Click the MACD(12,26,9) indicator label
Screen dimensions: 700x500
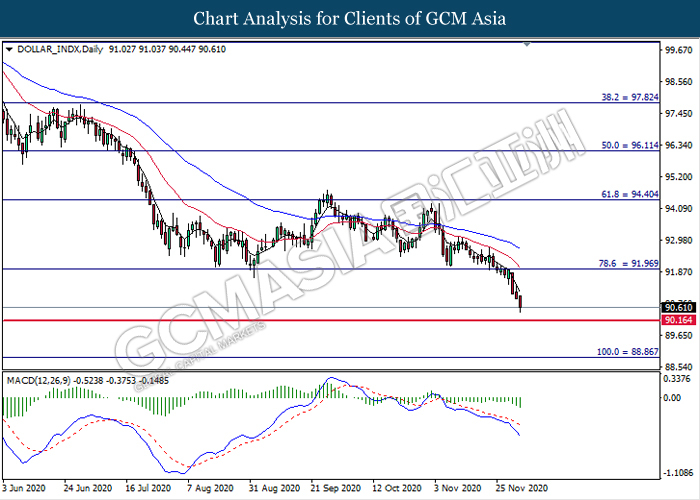(38, 381)
